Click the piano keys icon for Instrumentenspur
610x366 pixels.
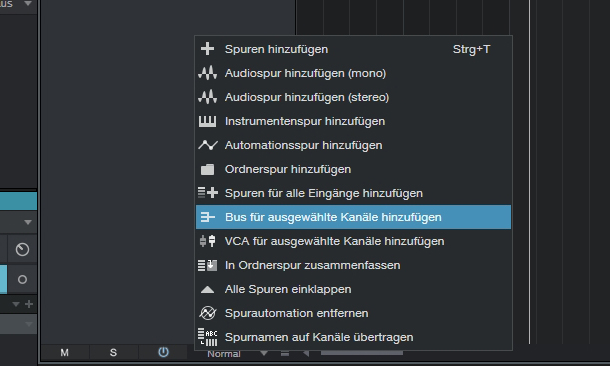(x=207, y=121)
